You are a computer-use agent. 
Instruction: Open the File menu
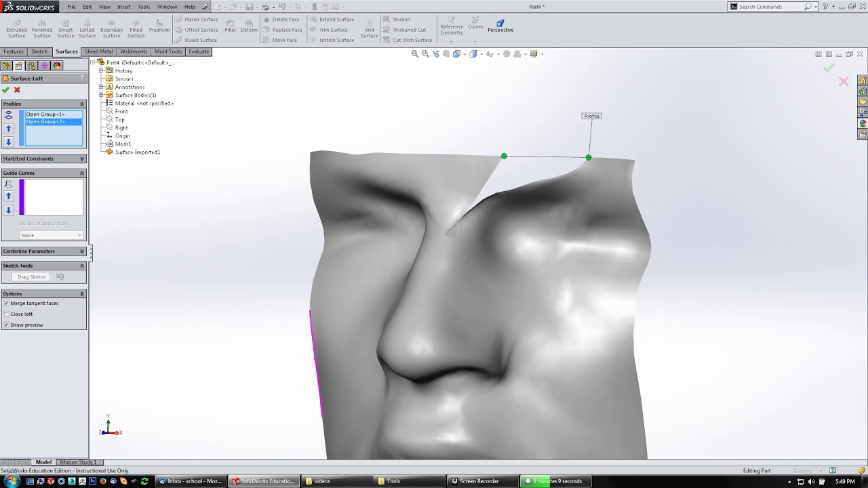pos(71,7)
